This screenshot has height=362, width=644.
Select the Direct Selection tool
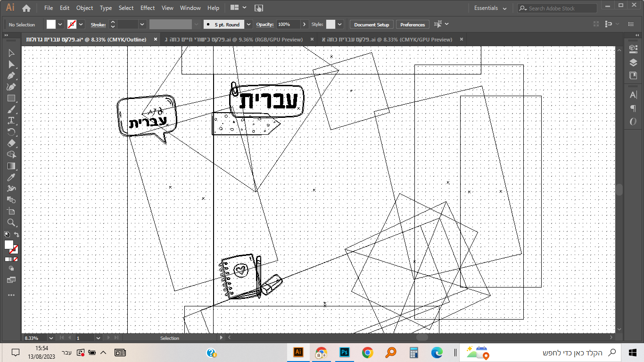pyautogui.click(x=11, y=64)
